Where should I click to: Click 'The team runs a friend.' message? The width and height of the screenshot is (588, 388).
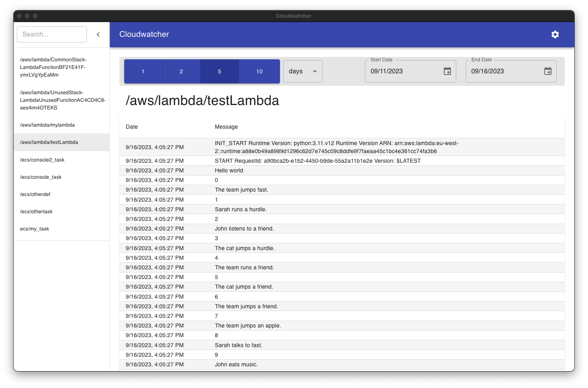tap(244, 267)
